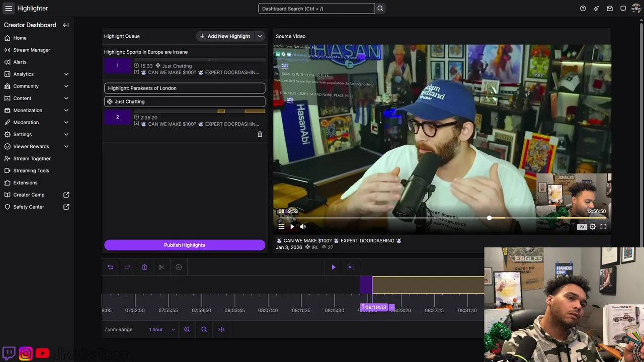This screenshot has width=644, height=362.
Task: Play the source video
Action: 292,227
